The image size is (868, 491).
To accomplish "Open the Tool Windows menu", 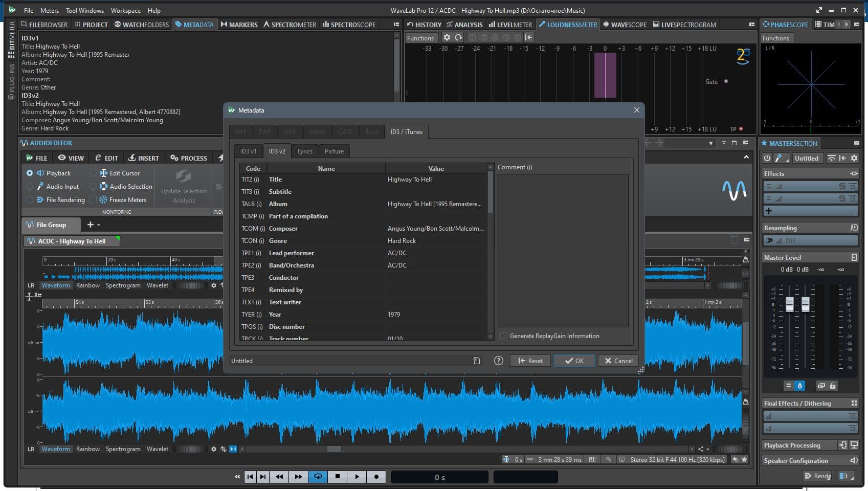I will click(84, 10).
